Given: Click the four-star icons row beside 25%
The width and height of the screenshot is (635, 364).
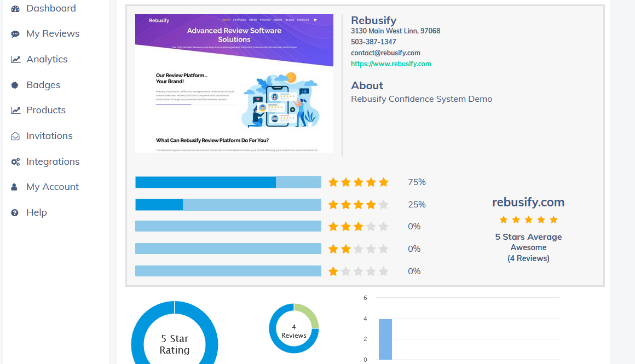Looking at the screenshot, I should 359,205.
